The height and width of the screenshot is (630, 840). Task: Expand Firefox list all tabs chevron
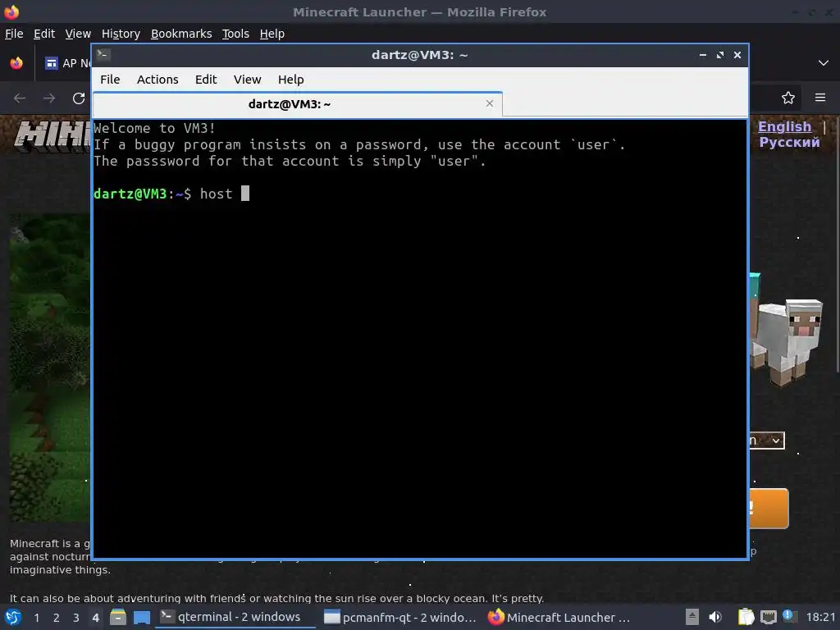(x=824, y=63)
